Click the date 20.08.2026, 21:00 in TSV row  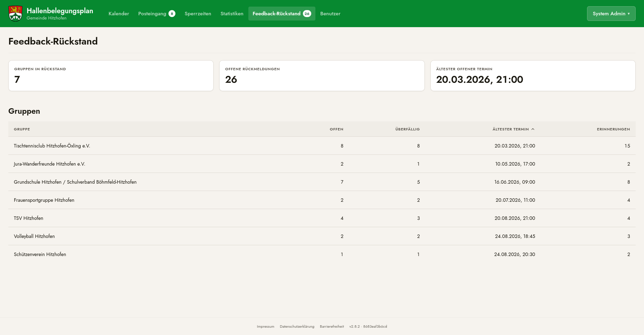click(x=515, y=218)
